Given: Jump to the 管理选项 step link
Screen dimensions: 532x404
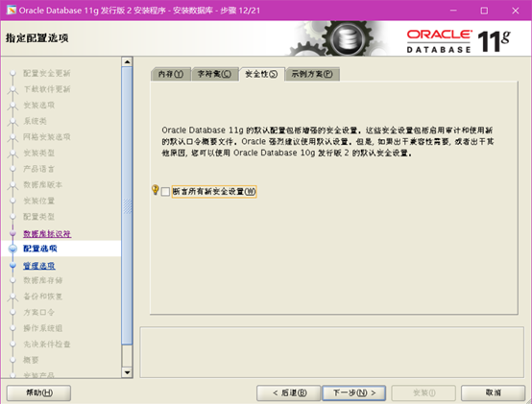Looking at the screenshot, I should (x=39, y=266).
